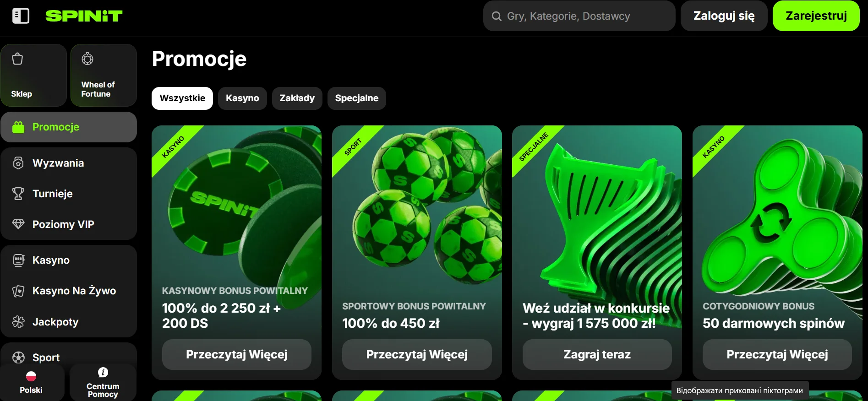Click the '100% do 450 zł' offer text
Screen dimensions: 868x401
point(391,323)
